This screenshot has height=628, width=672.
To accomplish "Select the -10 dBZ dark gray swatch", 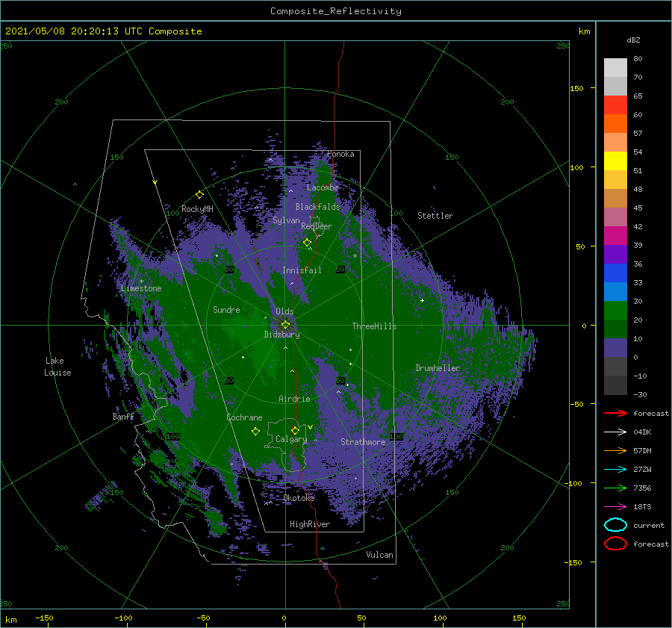I will 615,385.
